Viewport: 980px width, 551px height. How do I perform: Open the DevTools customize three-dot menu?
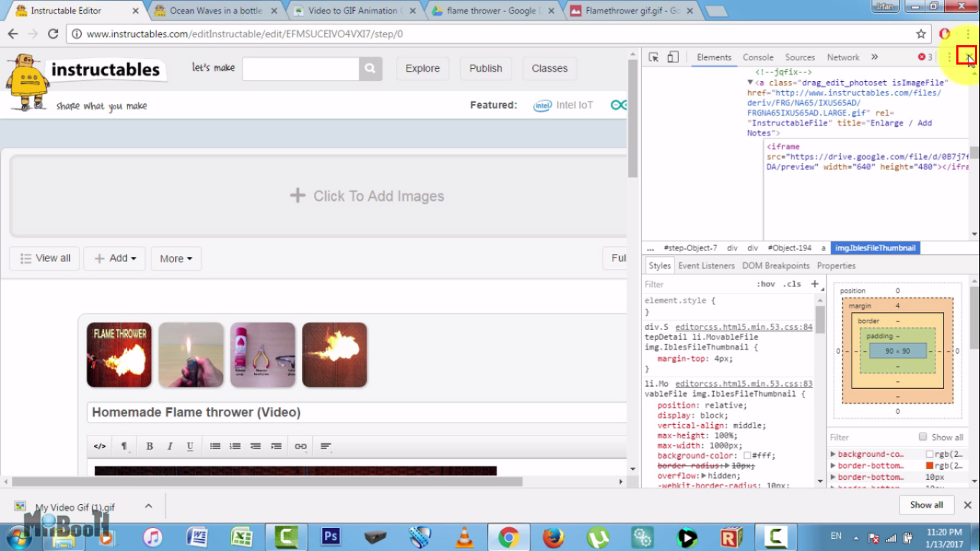[x=950, y=57]
